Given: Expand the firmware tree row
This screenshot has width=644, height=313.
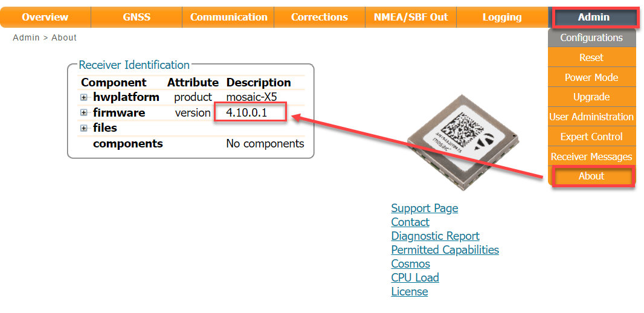Looking at the screenshot, I should coord(84,113).
